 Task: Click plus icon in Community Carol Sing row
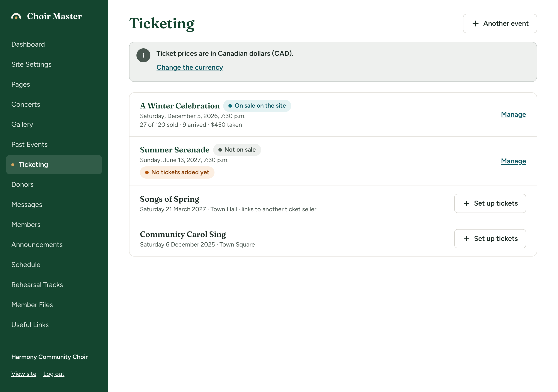tap(466, 239)
